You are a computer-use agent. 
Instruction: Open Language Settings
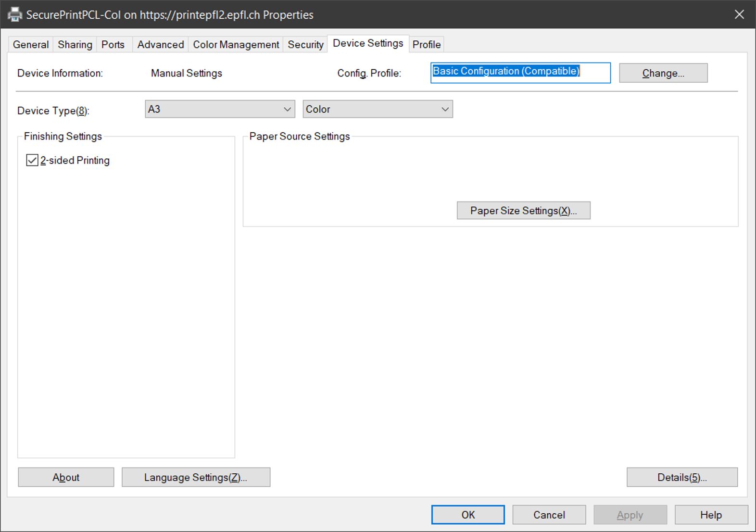point(196,477)
